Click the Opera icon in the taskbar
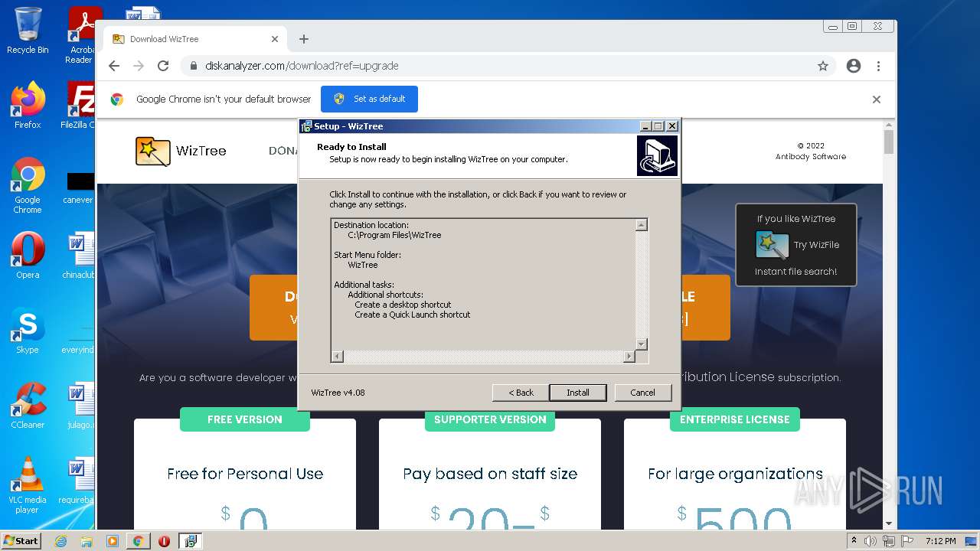 [x=164, y=541]
